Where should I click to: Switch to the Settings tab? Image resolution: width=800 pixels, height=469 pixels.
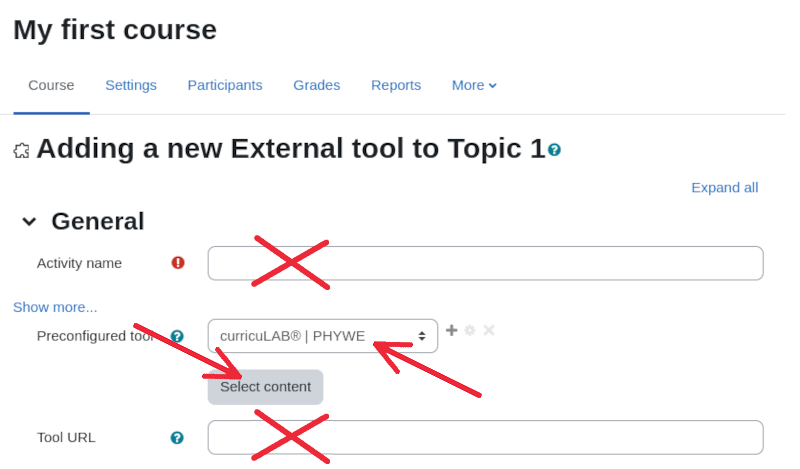pyautogui.click(x=131, y=85)
